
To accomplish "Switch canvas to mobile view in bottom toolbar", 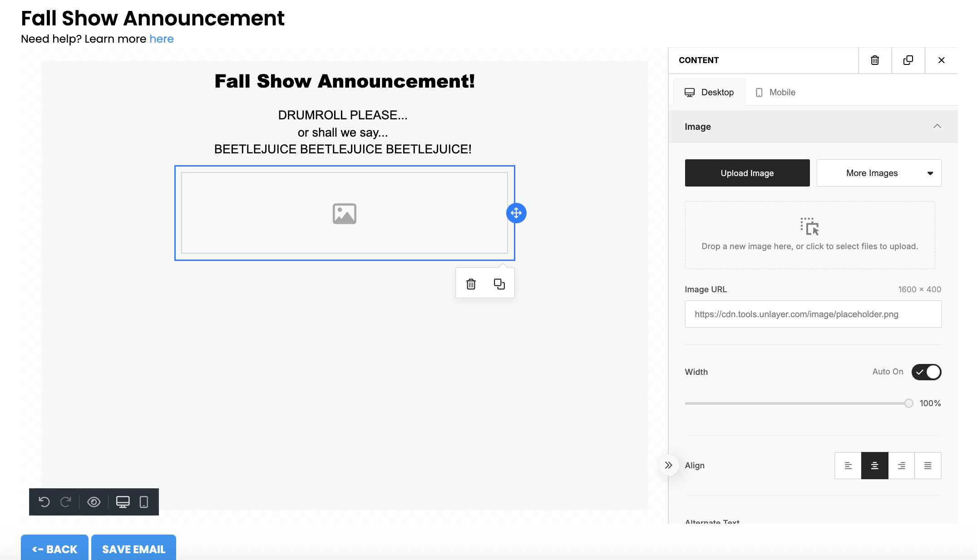I will [143, 502].
